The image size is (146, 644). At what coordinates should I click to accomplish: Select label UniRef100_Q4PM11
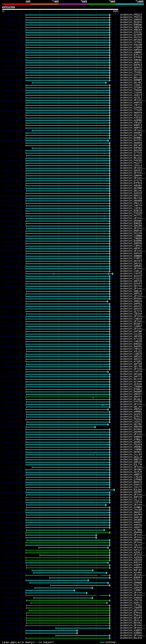tap(131, 304)
